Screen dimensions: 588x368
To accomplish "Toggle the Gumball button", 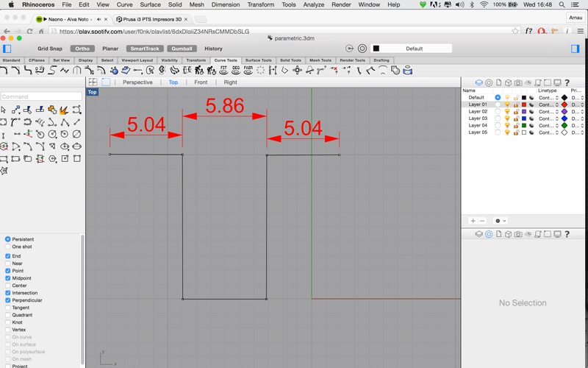I will tap(182, 49).
